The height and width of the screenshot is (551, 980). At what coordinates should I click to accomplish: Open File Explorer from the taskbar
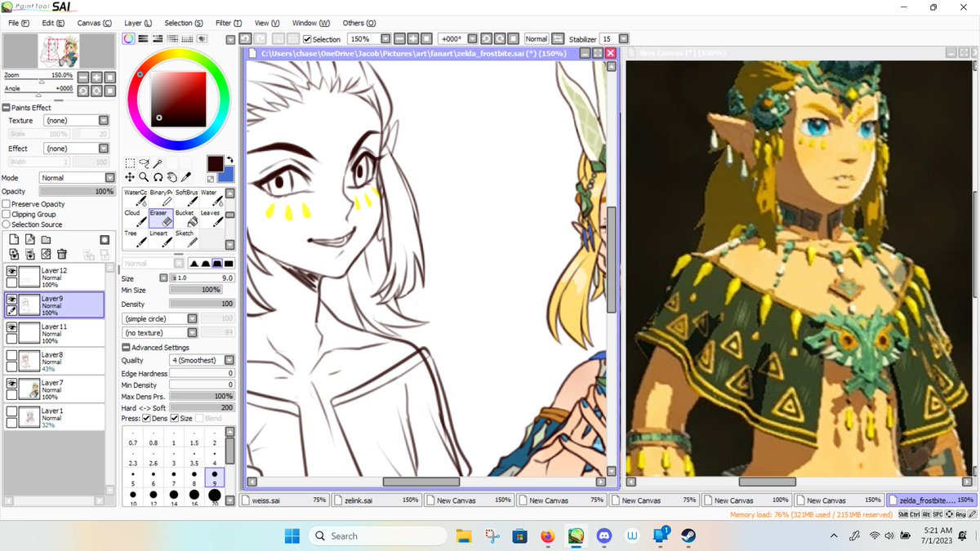click(x=464, y=535)
